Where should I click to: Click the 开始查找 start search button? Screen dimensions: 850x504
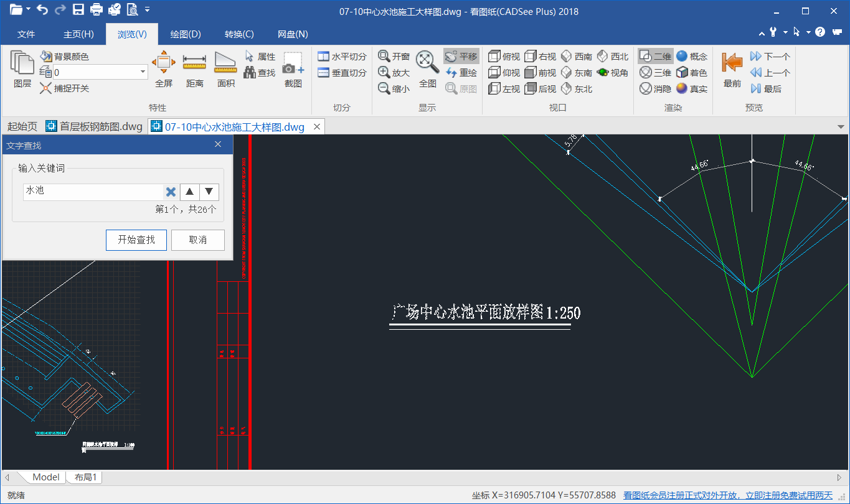pos(136,240)
